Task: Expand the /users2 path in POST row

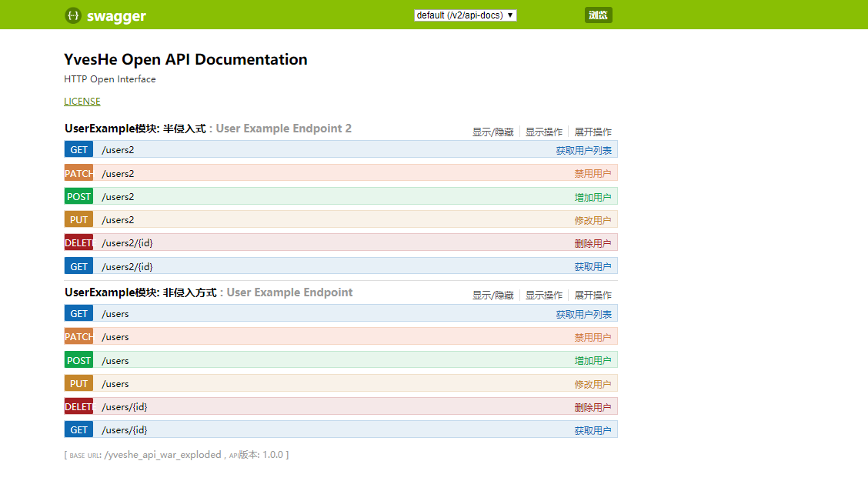Action: point(118,197)
